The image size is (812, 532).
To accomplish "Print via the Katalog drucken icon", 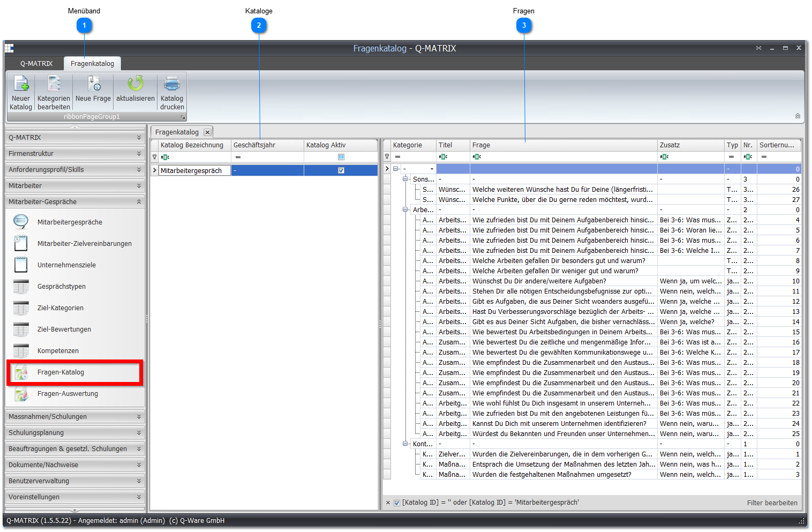I will click(x=172, y=84).
